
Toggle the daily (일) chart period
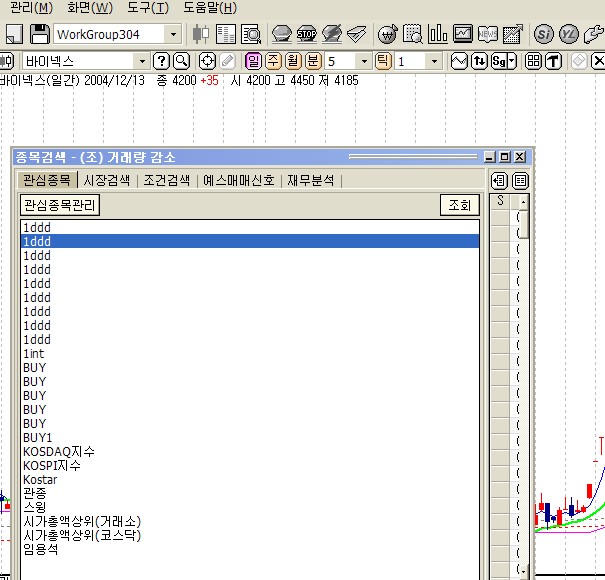[x=253, y=61]
